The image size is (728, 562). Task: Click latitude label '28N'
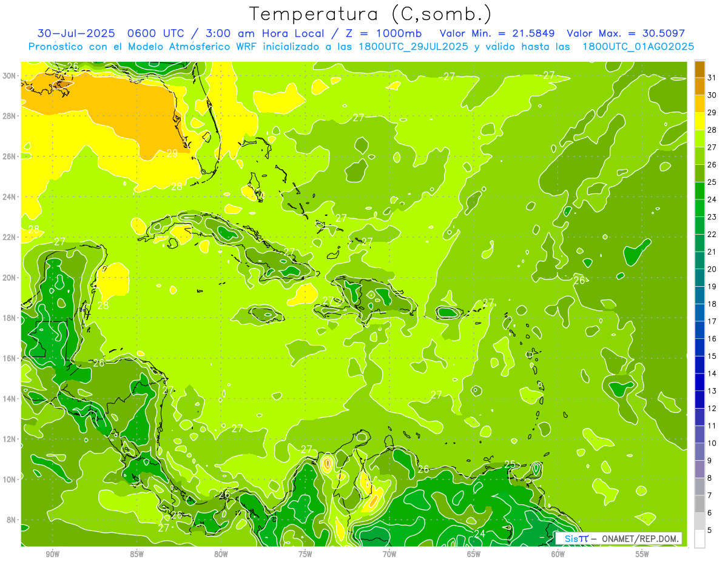[10, 116]
